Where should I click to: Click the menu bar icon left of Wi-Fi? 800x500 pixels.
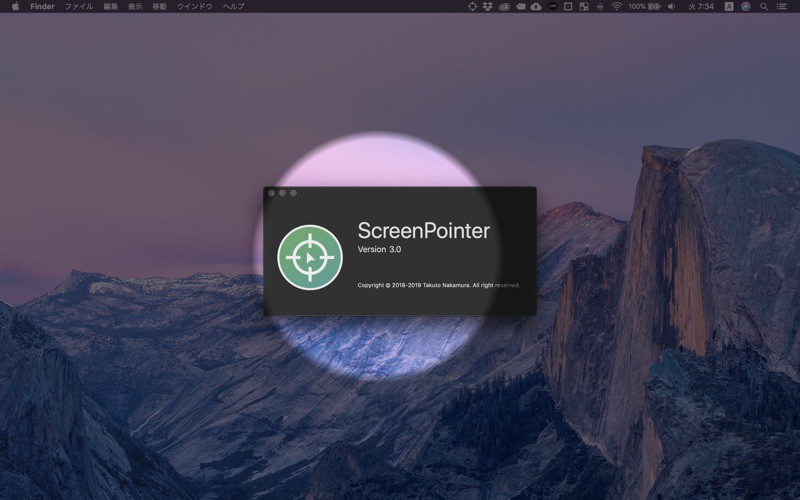point(600,7)
